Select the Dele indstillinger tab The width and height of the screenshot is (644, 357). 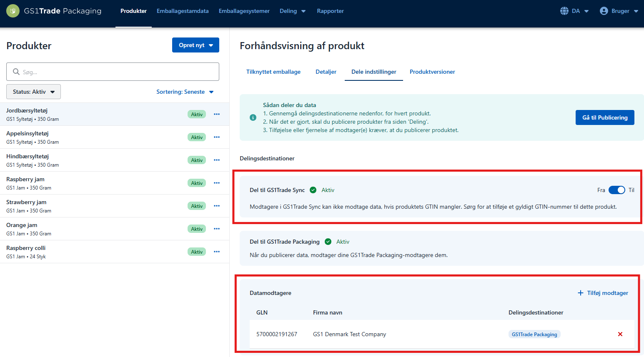click(374, 72)
